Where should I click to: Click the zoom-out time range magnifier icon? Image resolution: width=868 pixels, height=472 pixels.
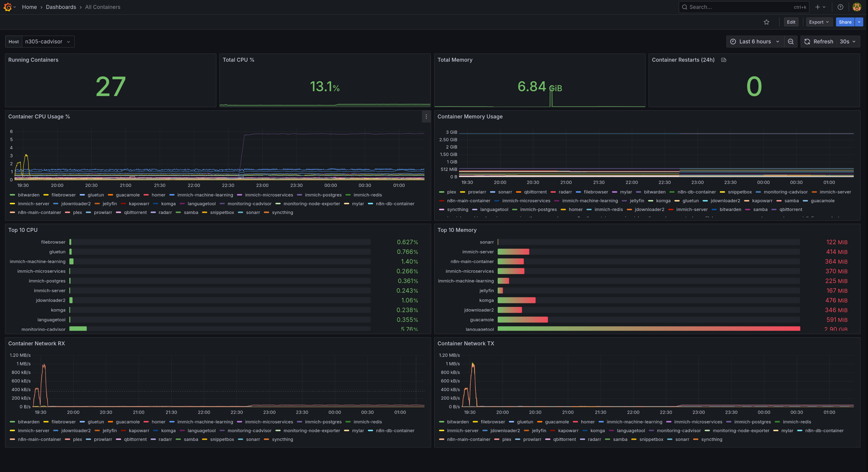coord(791,41)
